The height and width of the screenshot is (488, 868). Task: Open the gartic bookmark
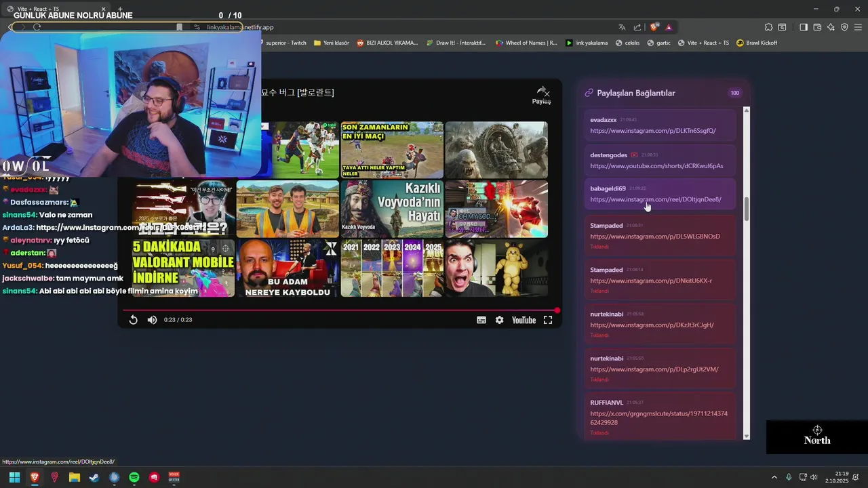pos(658,43)
